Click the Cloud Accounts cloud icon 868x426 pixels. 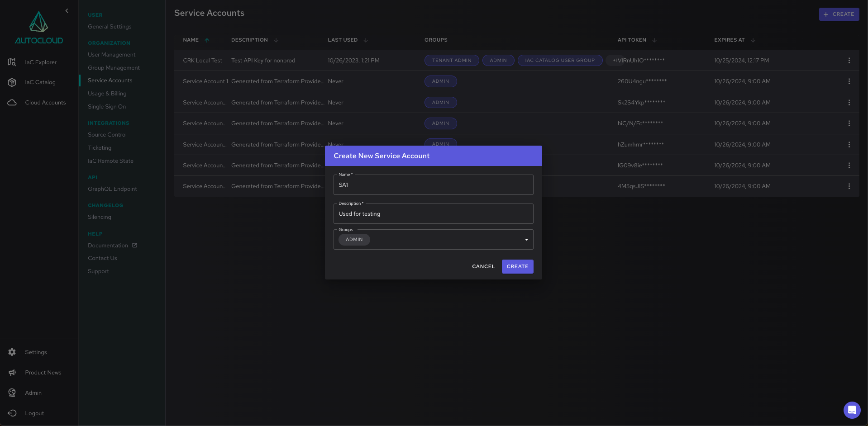(x=12, y=103)
